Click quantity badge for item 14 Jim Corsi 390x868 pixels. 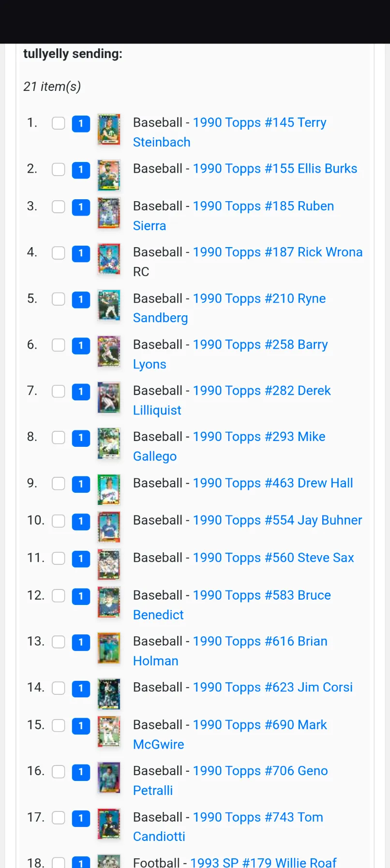click(x=81, y=689)
